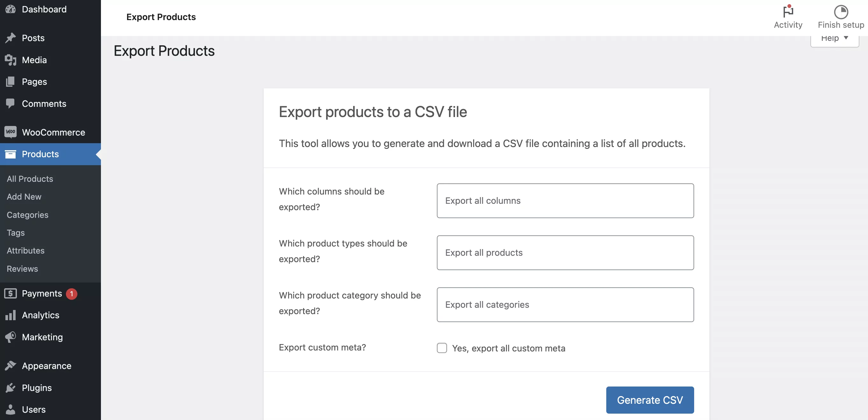Screen dimensions: 868x420
Task: Navigate to All Products link
Action: pos(29,179)
